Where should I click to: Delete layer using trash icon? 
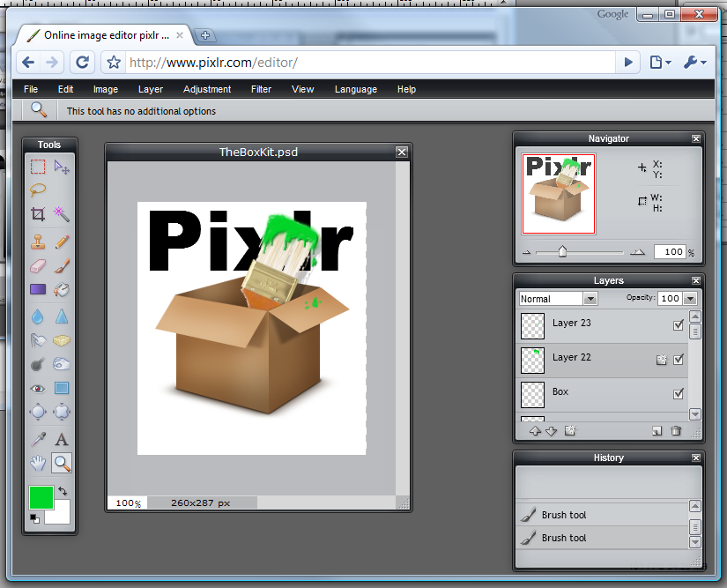[676, 431]
